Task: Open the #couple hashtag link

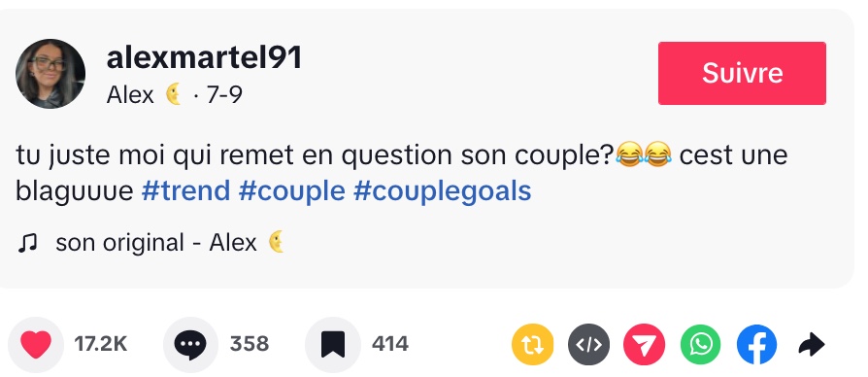Action: point(291,191)
